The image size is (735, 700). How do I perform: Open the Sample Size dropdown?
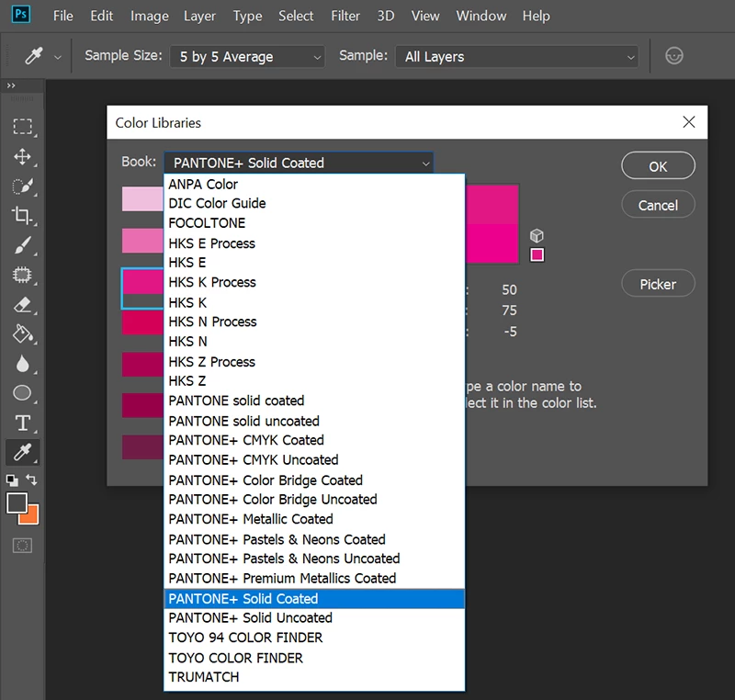247,57
